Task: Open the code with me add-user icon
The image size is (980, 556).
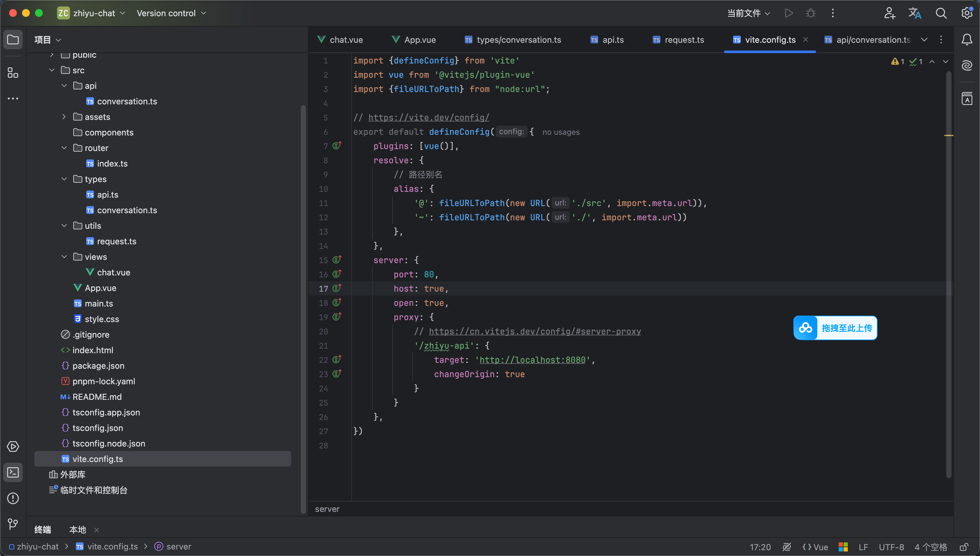Action: pos(890,13)
